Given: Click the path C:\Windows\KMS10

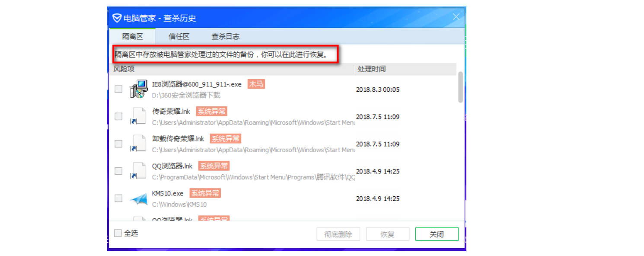Looking at the screenshot, I should click(x=179, y=204).
